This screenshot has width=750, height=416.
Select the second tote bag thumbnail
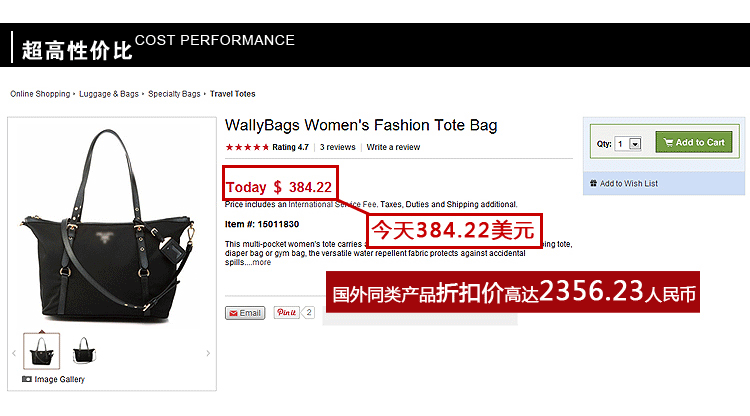coord(84,350)
